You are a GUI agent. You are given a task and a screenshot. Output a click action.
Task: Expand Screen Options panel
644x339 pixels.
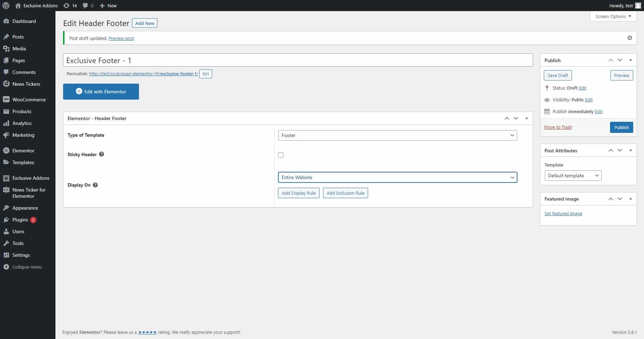pos(613,16)
